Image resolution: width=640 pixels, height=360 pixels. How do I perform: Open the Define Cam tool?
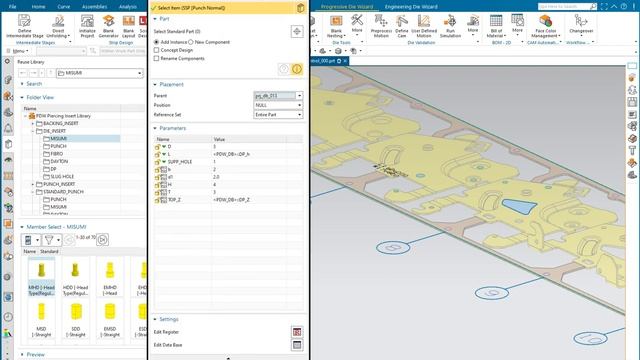(x=402, y=21)
